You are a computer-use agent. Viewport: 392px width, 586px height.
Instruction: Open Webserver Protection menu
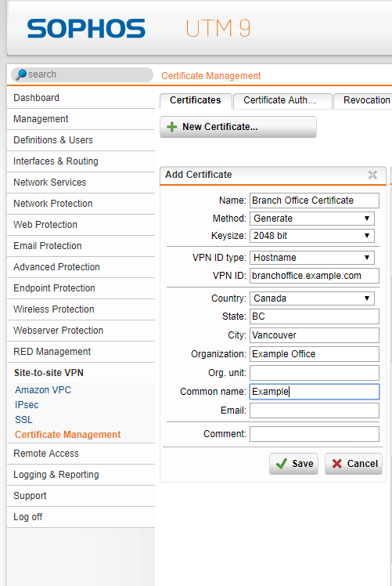(81, 331)
